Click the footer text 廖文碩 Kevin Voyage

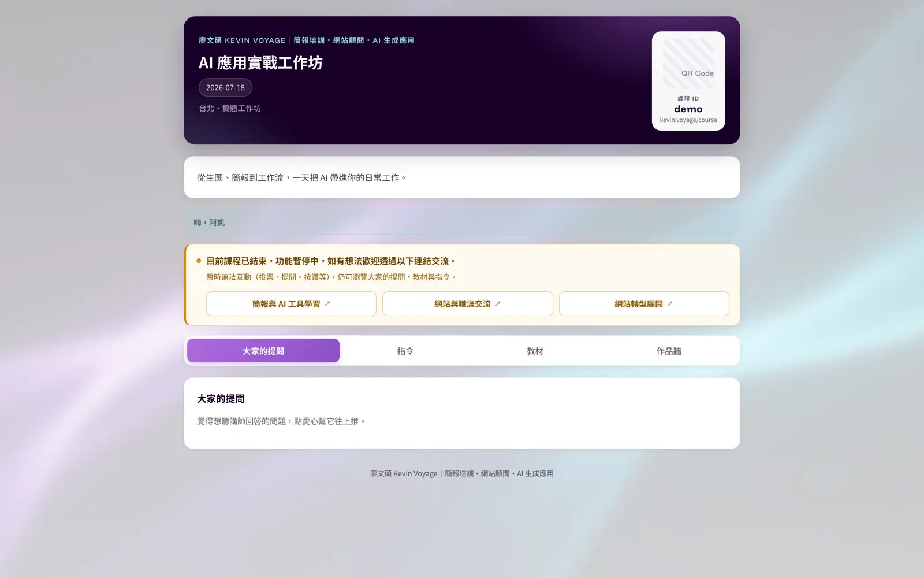pyautogui.click(x=404, y=473)
